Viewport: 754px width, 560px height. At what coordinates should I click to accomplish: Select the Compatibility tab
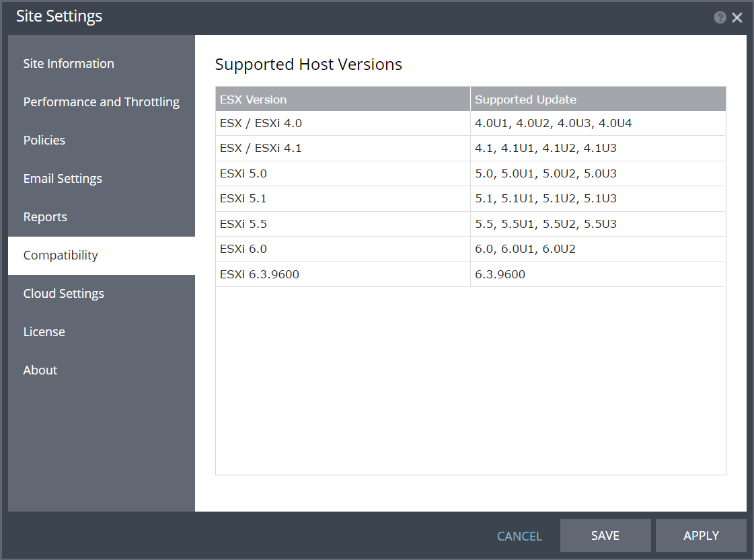point(102,255)
